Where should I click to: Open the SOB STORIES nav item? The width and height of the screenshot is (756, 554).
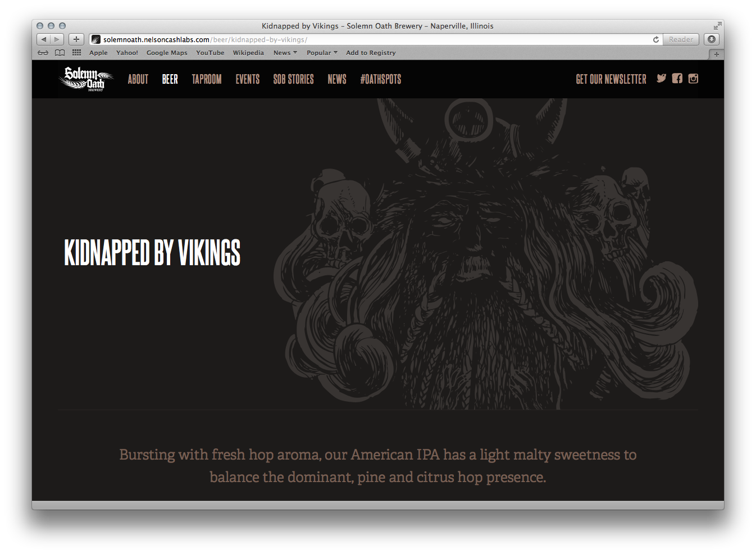click(294, 79)
